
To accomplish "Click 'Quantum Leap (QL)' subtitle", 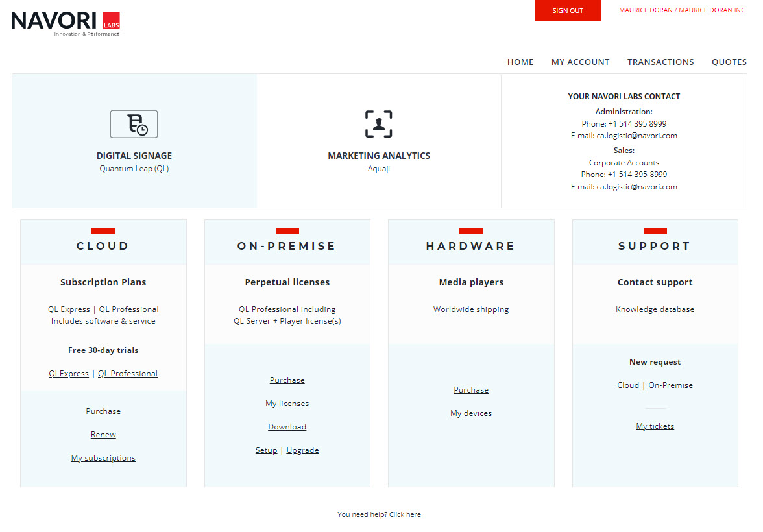I will [x=134, y=169].
